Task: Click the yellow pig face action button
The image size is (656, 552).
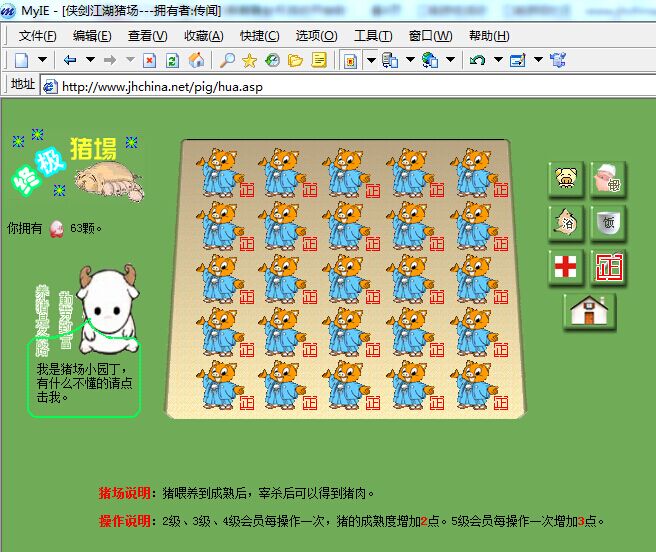Action: tap(566, 179)
